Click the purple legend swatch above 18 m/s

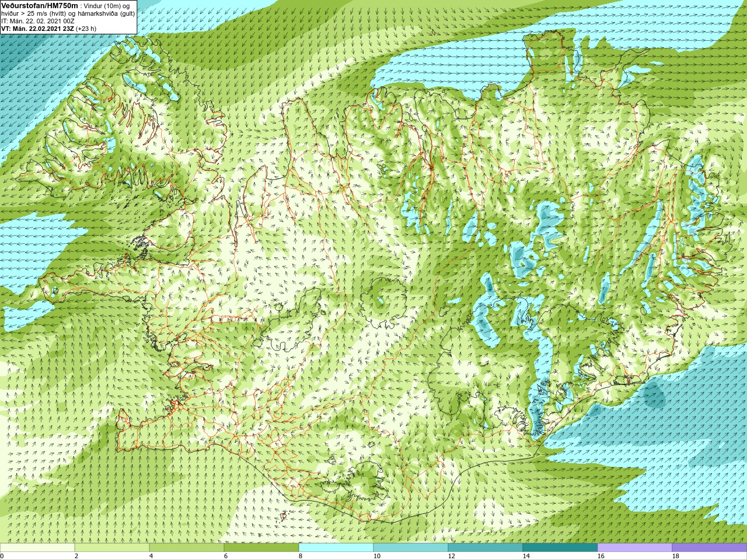[x=710, y=548]
